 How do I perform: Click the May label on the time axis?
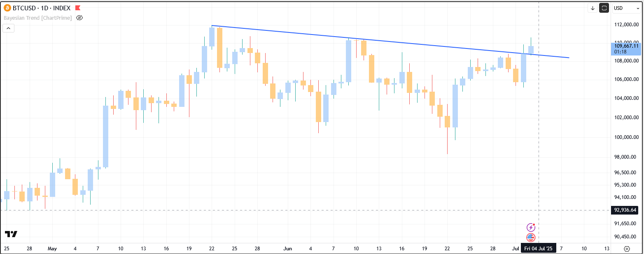[x=52, y=249]
